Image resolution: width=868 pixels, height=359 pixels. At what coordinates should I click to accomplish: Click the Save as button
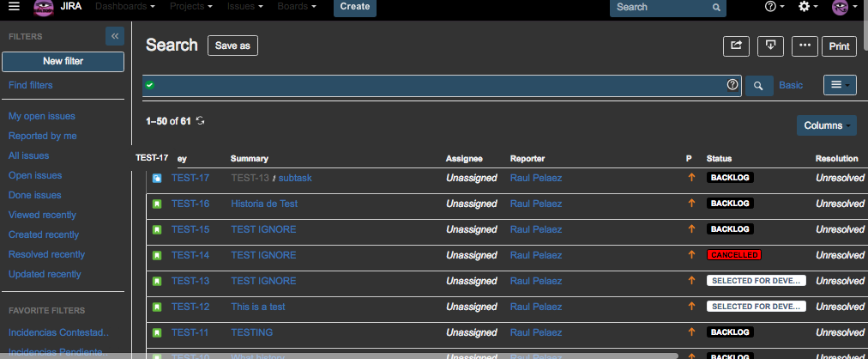point(232,46)
